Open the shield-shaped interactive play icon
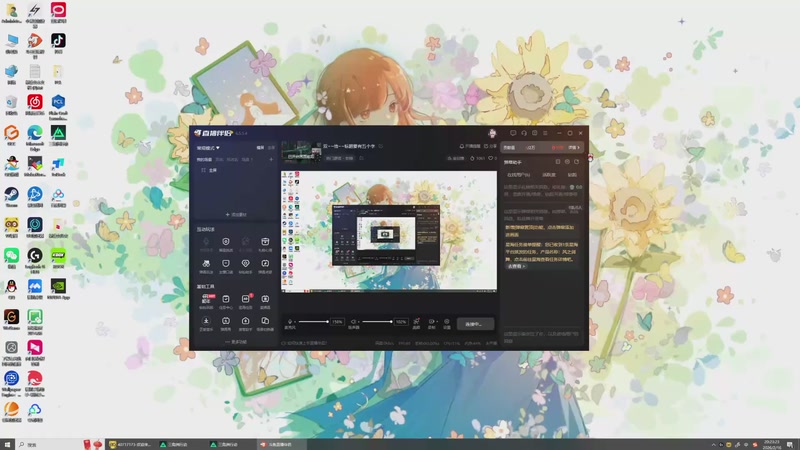This screenshot has height=450, width=800. [226, 266]
